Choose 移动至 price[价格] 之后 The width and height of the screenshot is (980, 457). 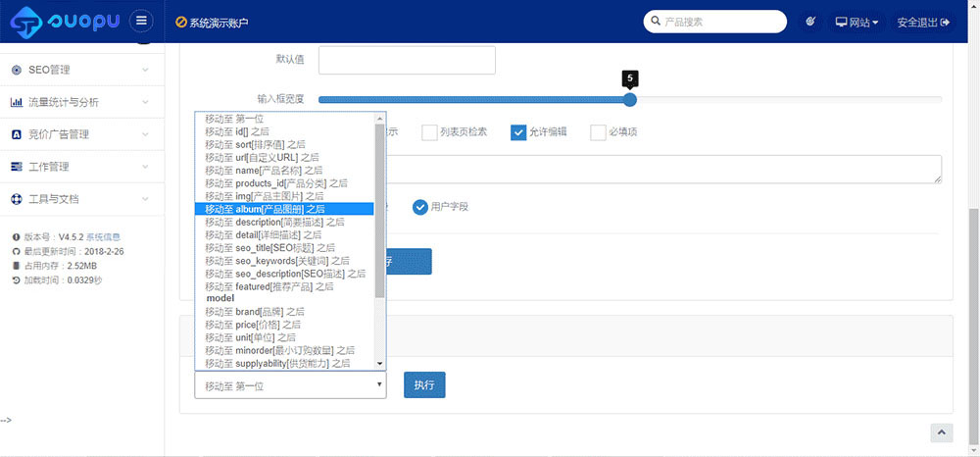(x=284, y=325)
